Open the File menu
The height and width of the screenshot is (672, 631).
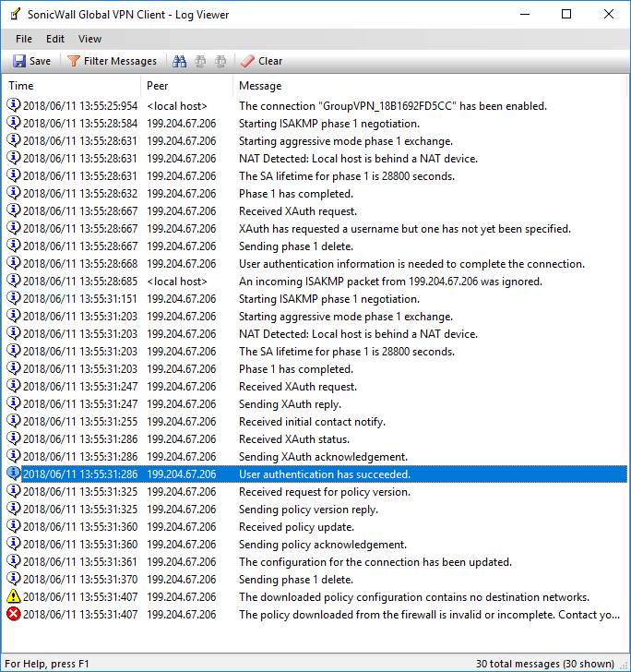tap(24, 39)
